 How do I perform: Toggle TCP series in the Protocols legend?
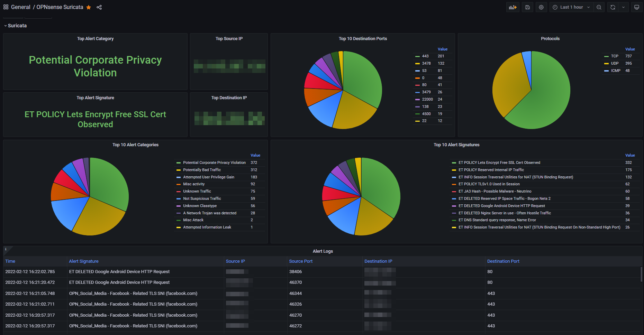614,56
